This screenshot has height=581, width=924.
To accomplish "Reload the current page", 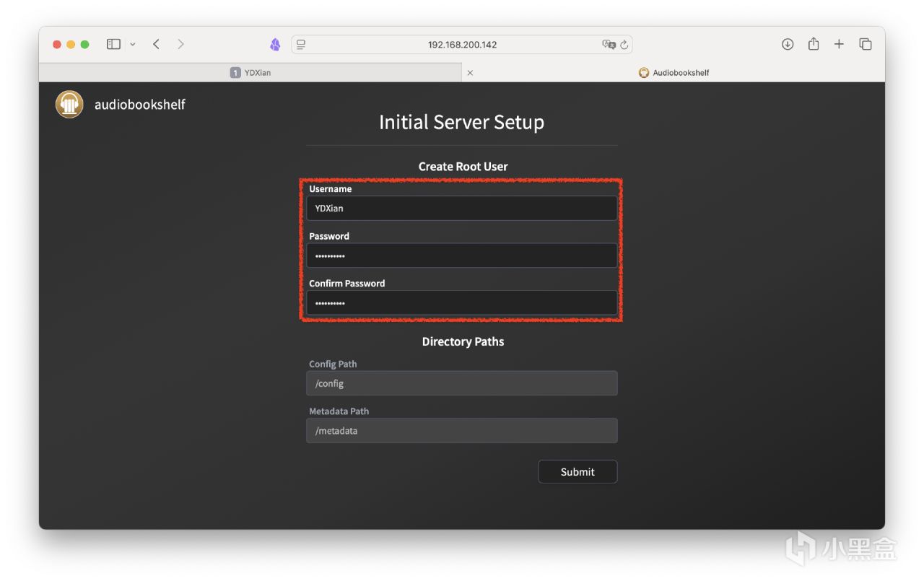I will pos(624,44).
